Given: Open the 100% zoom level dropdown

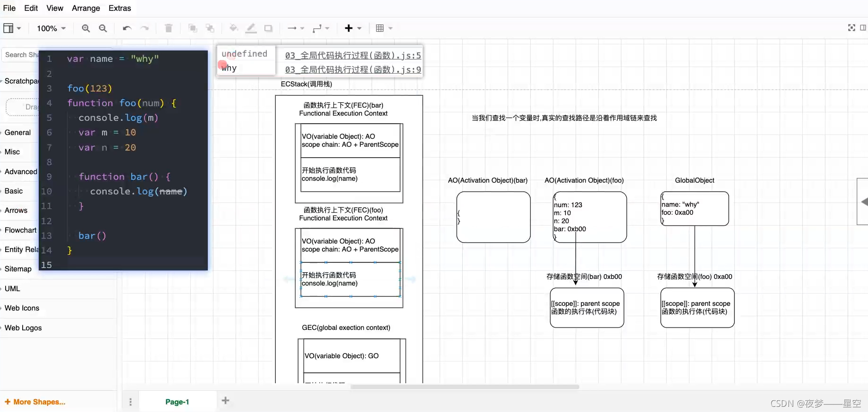Looking at the screenshot, I should [51, 28].
